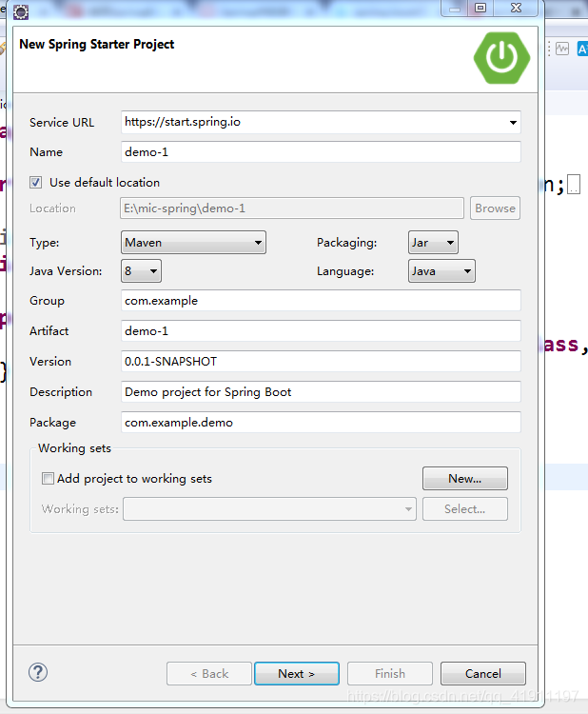Enable Add project to working sets checkbox

tap(48, 479)
